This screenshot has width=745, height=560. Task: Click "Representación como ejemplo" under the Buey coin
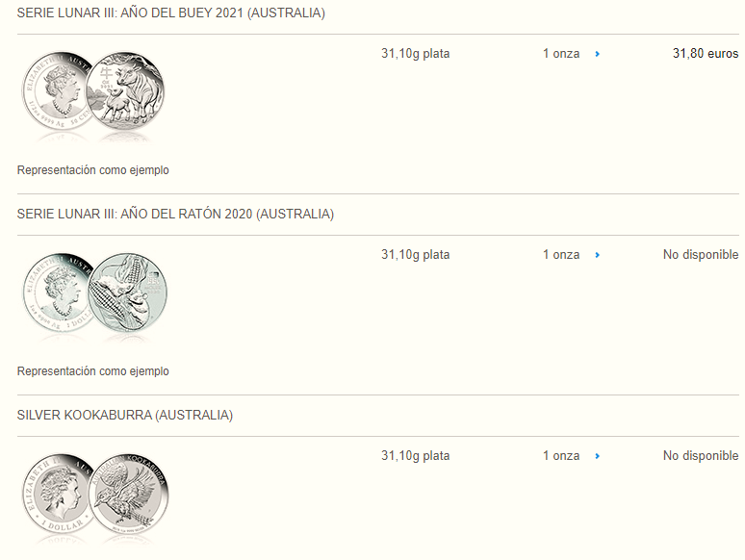pyautogui.click(x=93, y=170)
